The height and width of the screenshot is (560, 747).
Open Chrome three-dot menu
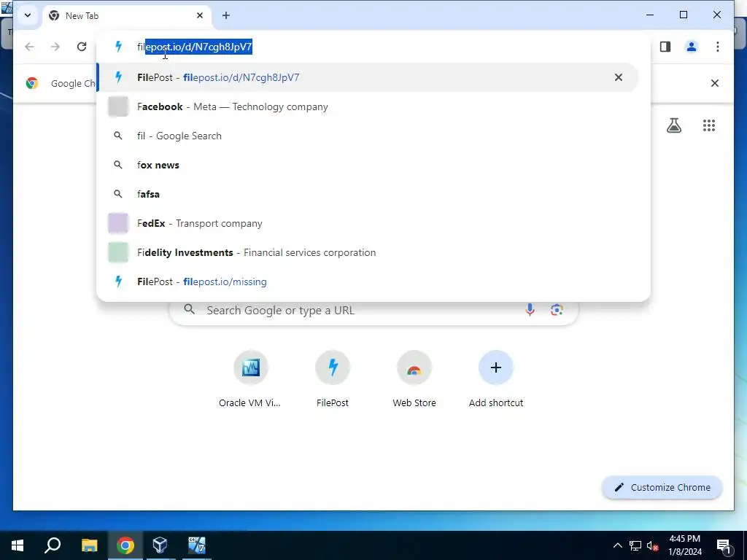718,46
